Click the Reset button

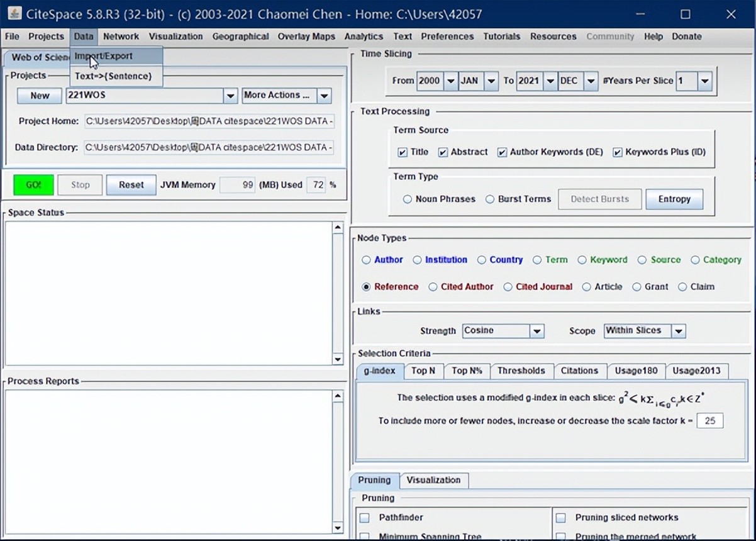point(131,185)
